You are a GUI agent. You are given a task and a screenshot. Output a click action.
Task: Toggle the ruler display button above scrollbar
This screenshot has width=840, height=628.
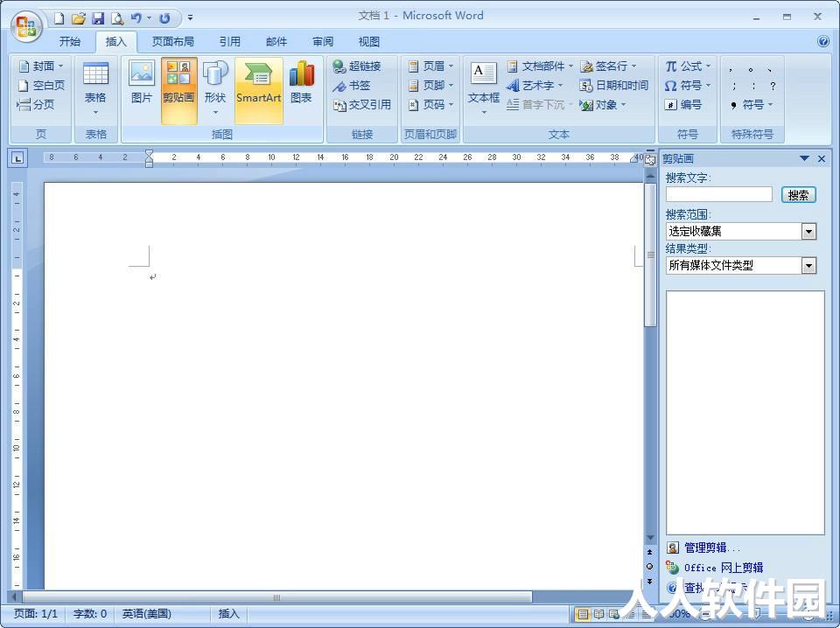click(x=650, y=161)
